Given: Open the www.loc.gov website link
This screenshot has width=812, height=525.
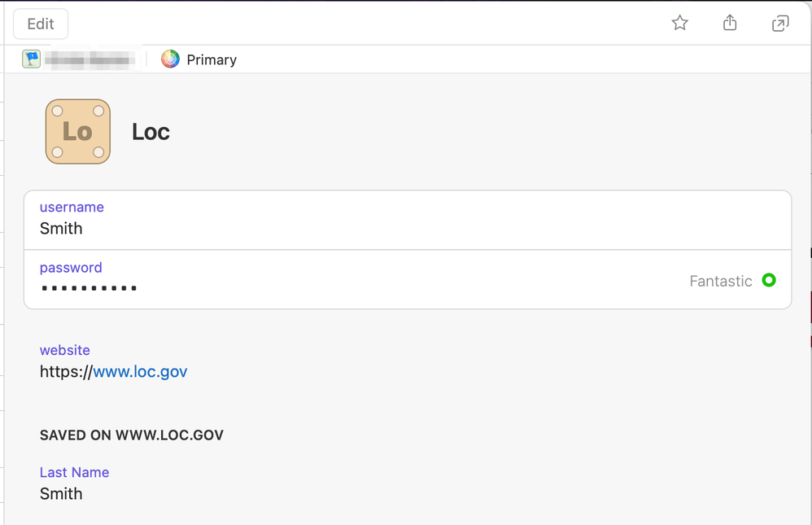Looking at the screenshot, I should 140,372.
